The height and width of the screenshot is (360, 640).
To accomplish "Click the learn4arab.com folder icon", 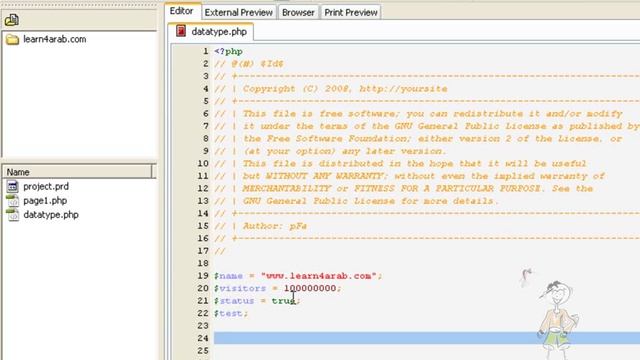I will (12, 40).
